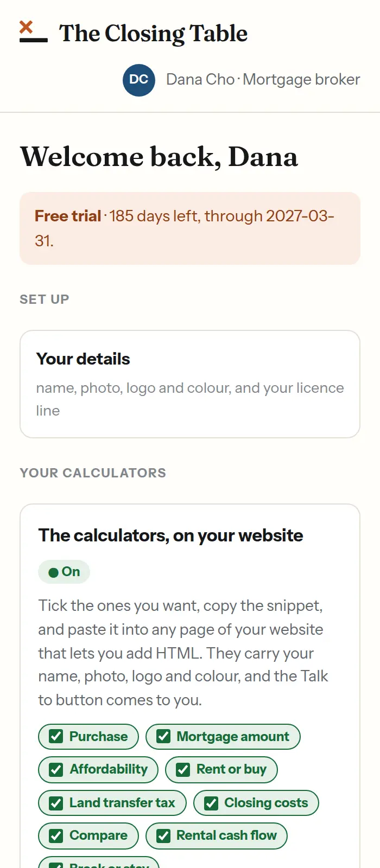Click the Free trial banner
This screenshot has height=868, width=380.
(190, 228)
